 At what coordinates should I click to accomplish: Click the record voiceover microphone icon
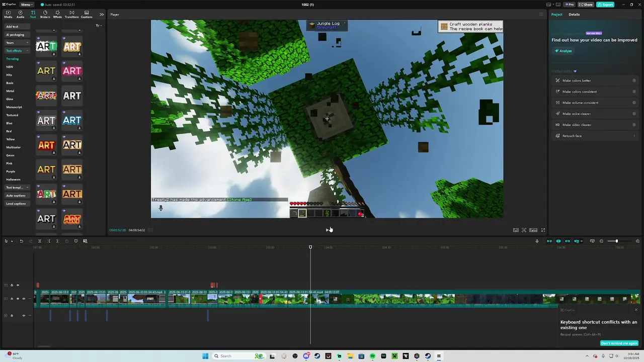point(537,241)
